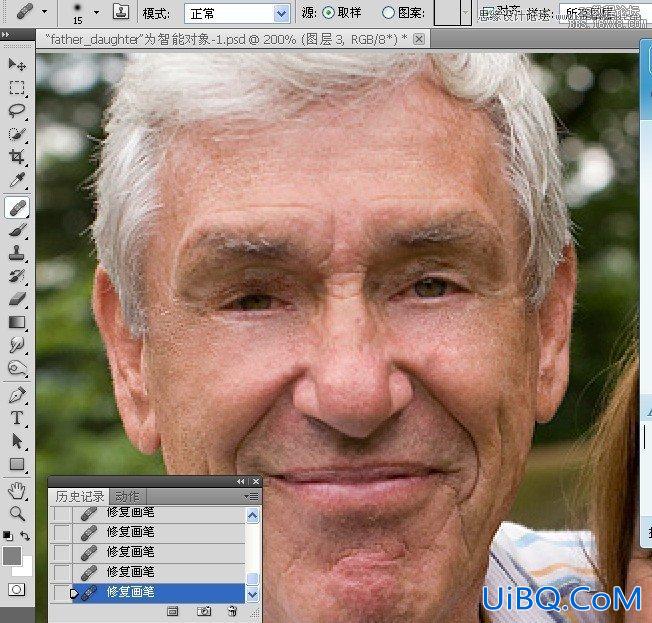Open the History panel options menu

pos(252,496)
